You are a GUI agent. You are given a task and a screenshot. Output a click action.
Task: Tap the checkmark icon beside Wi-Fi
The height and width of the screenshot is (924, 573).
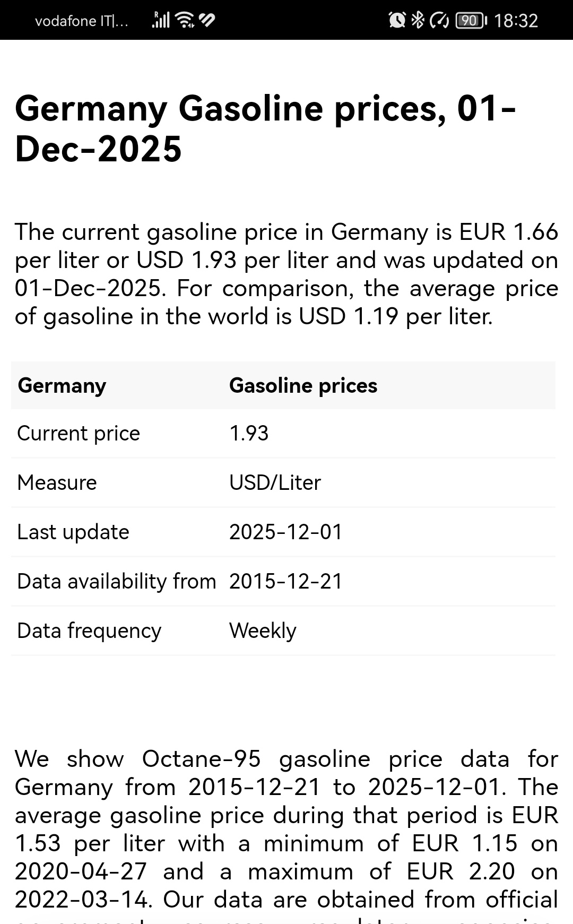click(x=206, y=20)
